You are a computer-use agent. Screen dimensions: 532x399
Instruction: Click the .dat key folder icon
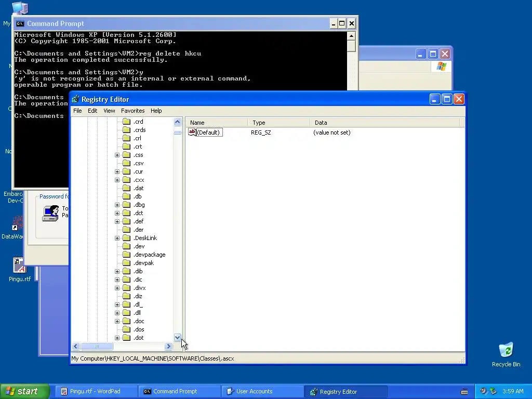(127, 188)
